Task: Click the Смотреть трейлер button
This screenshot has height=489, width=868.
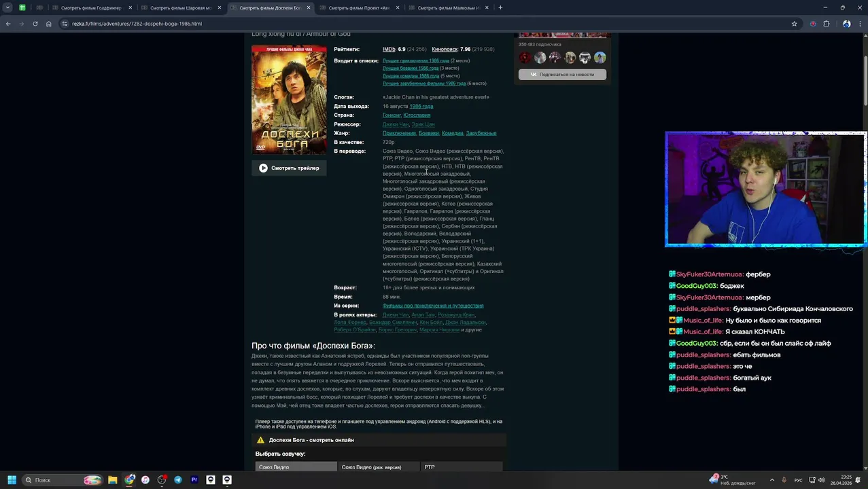Action: tap(289, 168)
